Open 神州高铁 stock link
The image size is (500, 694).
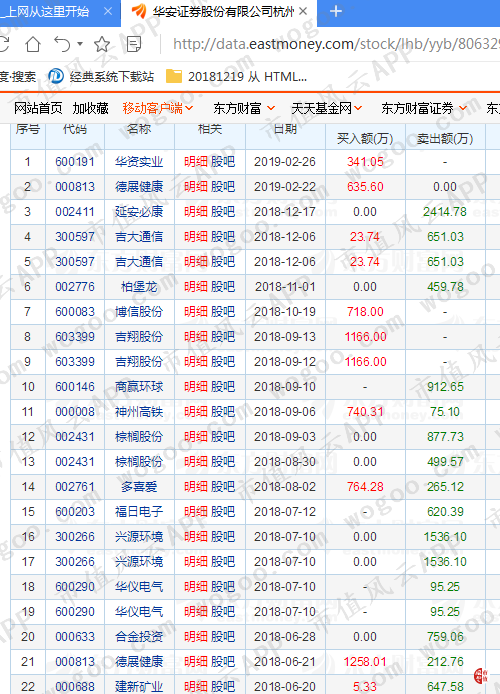[139, 412]
